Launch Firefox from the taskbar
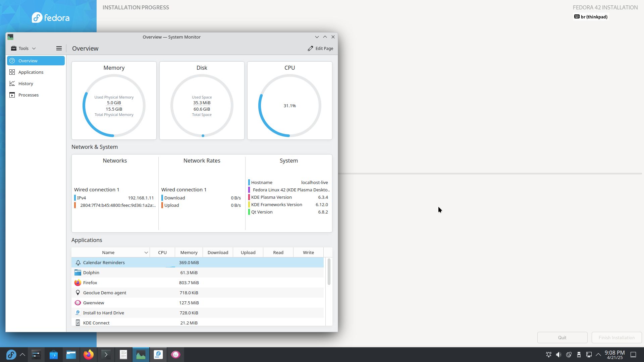 [89, 355]
